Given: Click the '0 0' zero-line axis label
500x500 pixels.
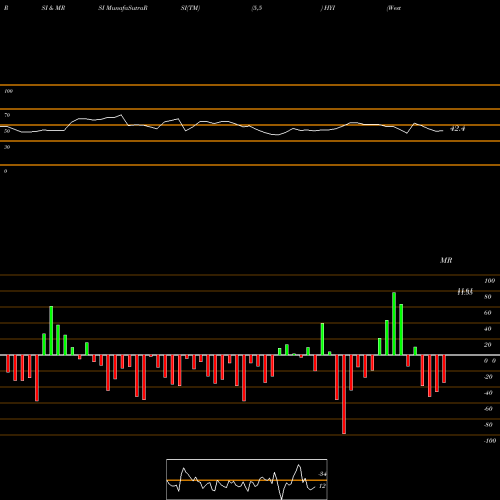Looking at the screenshot, I should [x=490, y=361].
